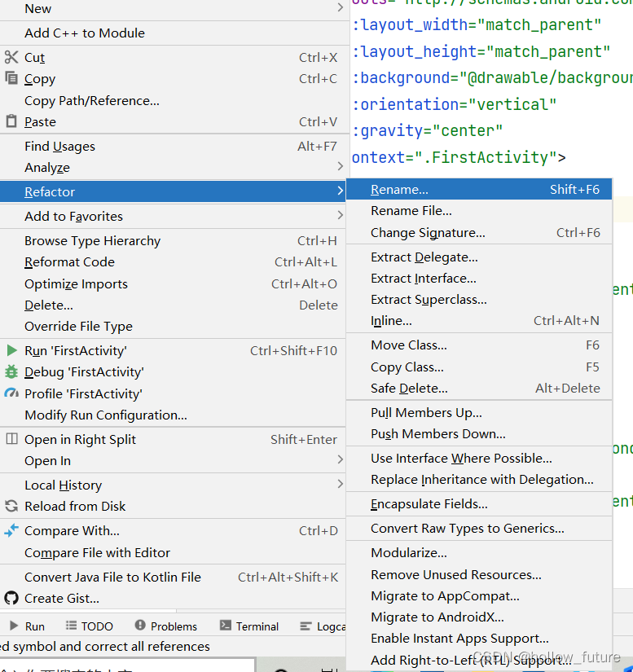Expand the Add to Favorites submenu arrow

(x=340, y=215)
